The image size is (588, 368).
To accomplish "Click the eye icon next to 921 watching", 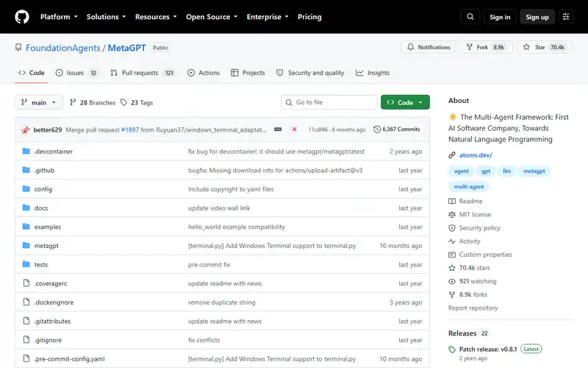I will pyautogui.click(x=452, y=281).
